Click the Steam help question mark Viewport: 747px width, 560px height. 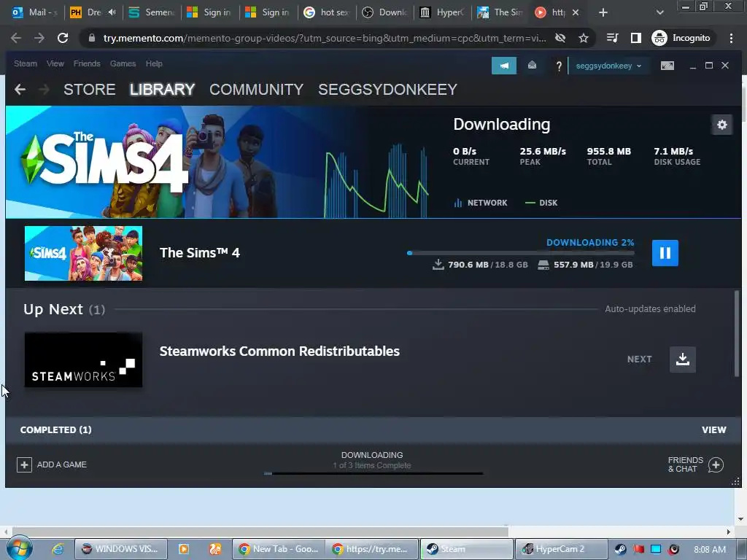(558, 66)
